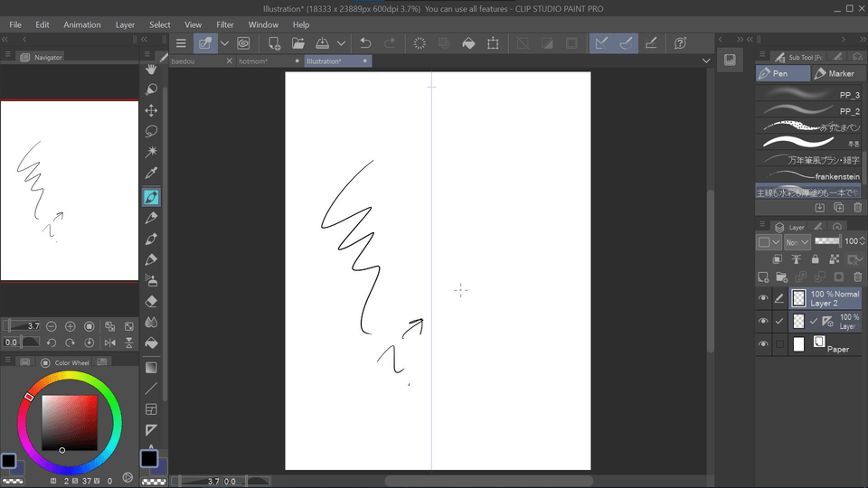Select the Pen sub tool group

[x=782, y=73]
